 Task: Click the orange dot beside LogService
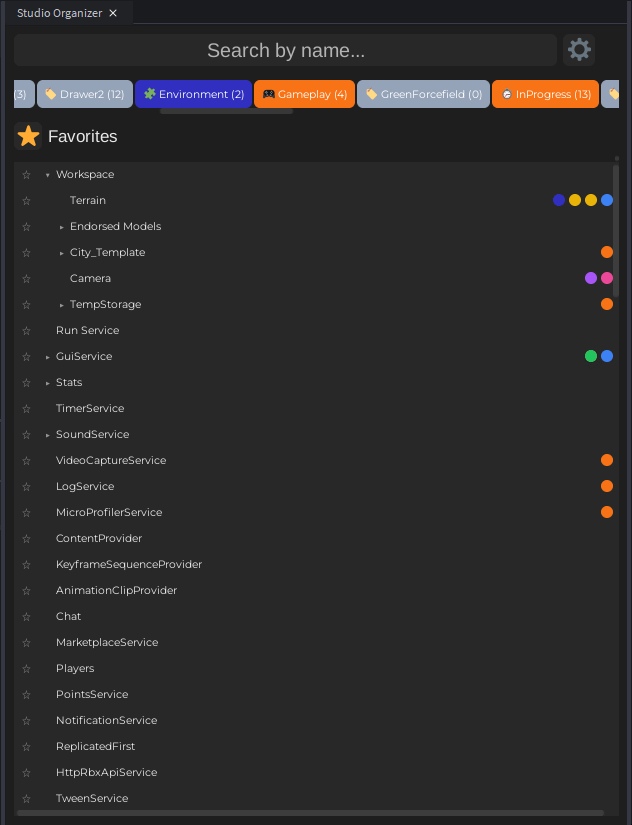click(x=607, y=486)
